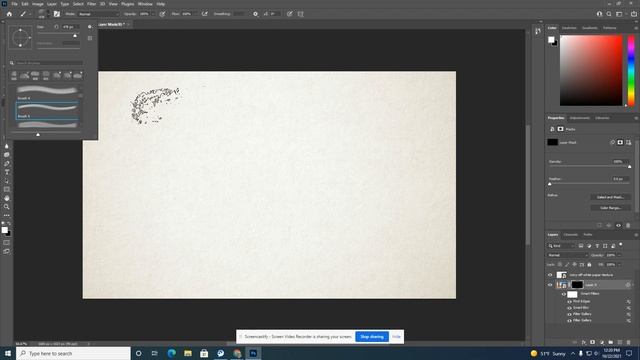
Task: Toggle Quick Mask mode icon
Action: click(7, 243)
